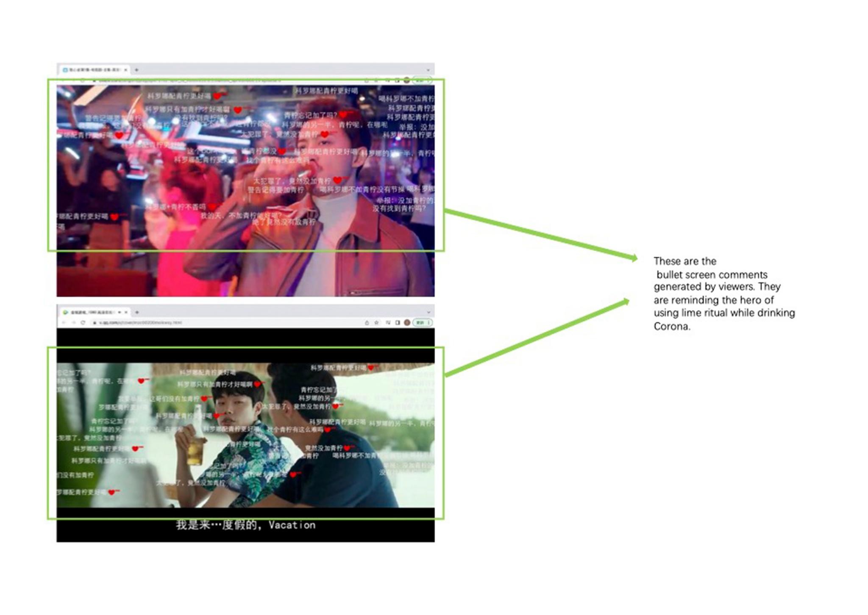Image resolution: width=868 pixels, height=615 pixels.
Task: Open the side panel icon in lower browser
Action: pos(398,323)
